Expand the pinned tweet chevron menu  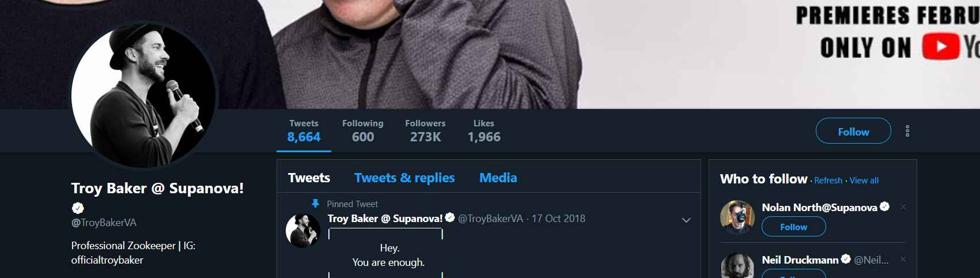coord(686,220)
